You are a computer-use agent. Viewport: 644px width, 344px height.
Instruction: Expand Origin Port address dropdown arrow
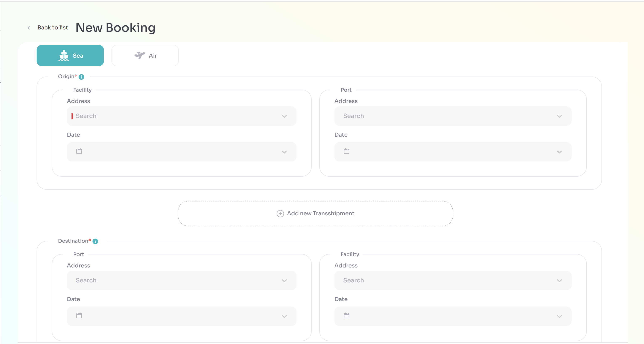pos(559,116)
